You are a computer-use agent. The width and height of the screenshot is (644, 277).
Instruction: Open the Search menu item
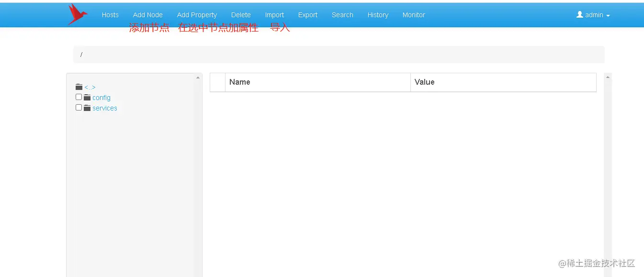point(343,15)
